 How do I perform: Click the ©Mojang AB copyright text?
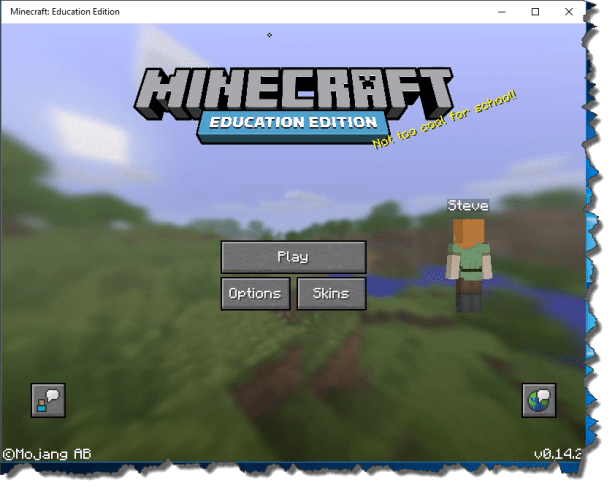pyautogui.click(x=47, y=454)
